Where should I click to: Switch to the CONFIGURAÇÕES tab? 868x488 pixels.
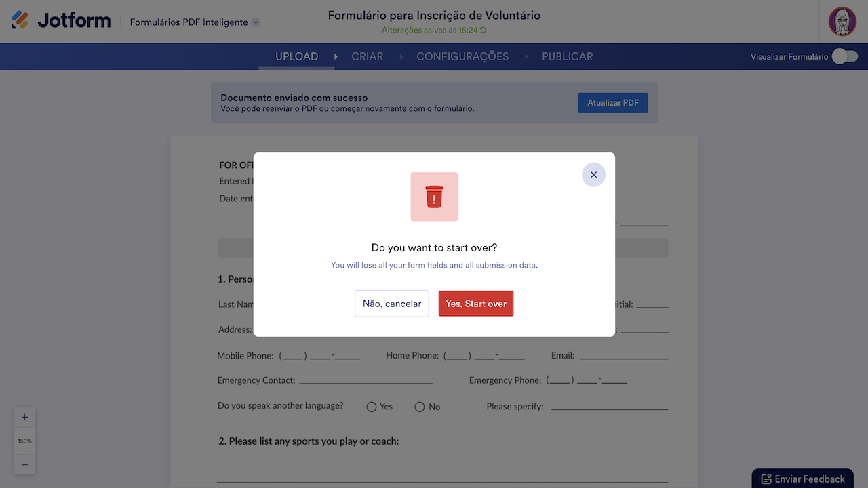coord(462,57)
